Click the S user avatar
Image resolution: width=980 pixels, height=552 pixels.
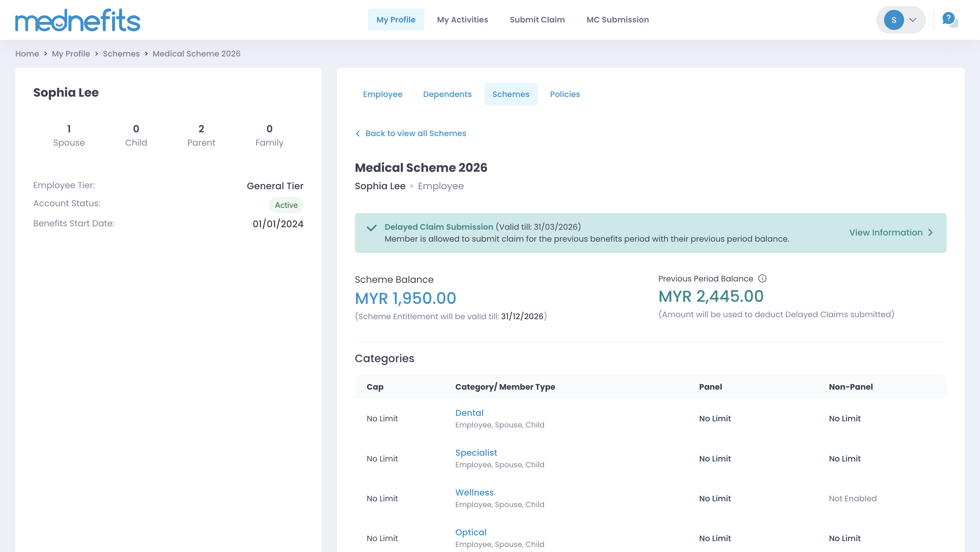coord(894,20)
